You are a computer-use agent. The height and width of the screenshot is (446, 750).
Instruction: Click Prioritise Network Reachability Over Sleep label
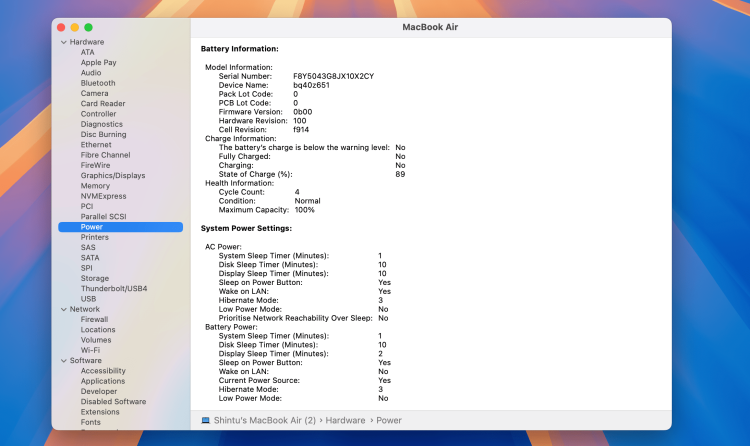pyautogui.click(x=296, y=318)
